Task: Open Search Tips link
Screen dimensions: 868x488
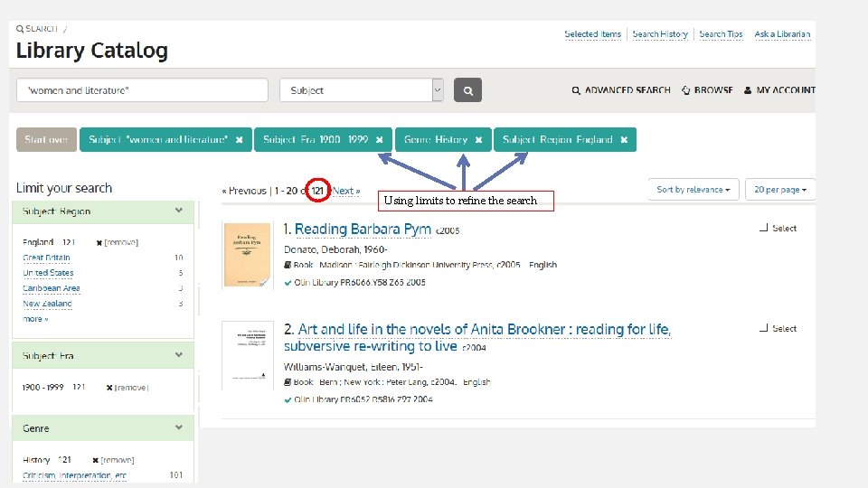Action: [x=721, y=34]
